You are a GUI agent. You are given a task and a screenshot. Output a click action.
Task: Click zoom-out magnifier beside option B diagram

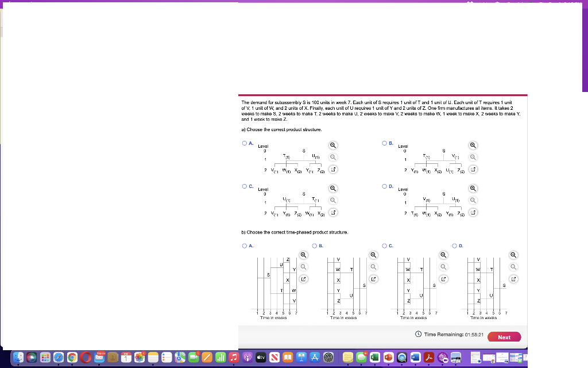(x=472, y=156)
